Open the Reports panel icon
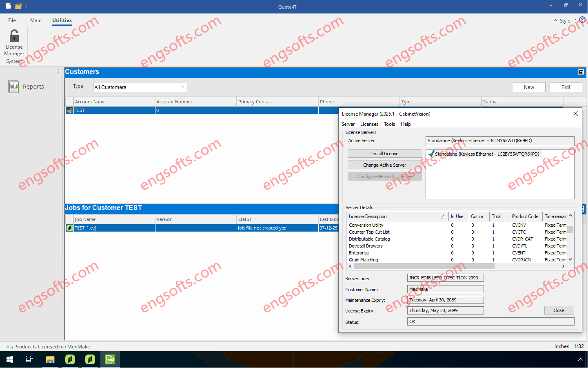Screen dimensions: 588x368 pos(13,87)
